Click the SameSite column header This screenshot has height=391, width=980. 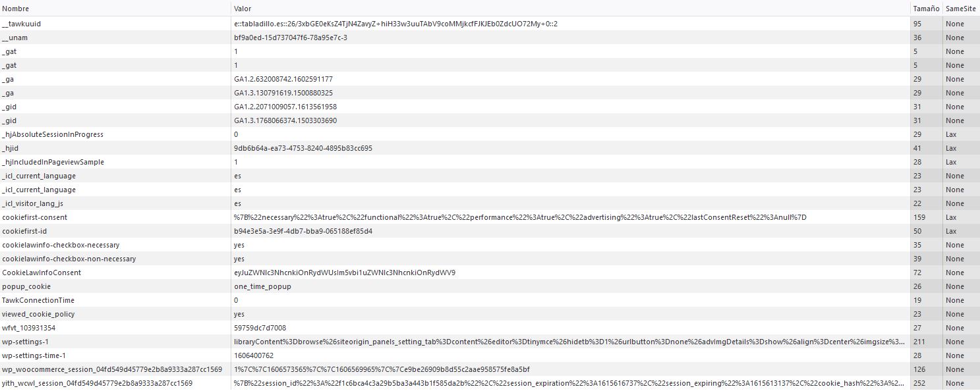pyautogui.click(x=961, y=9)
